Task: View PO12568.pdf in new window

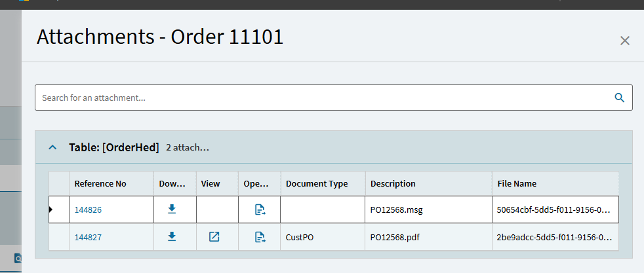Action: tap(214, 237)
